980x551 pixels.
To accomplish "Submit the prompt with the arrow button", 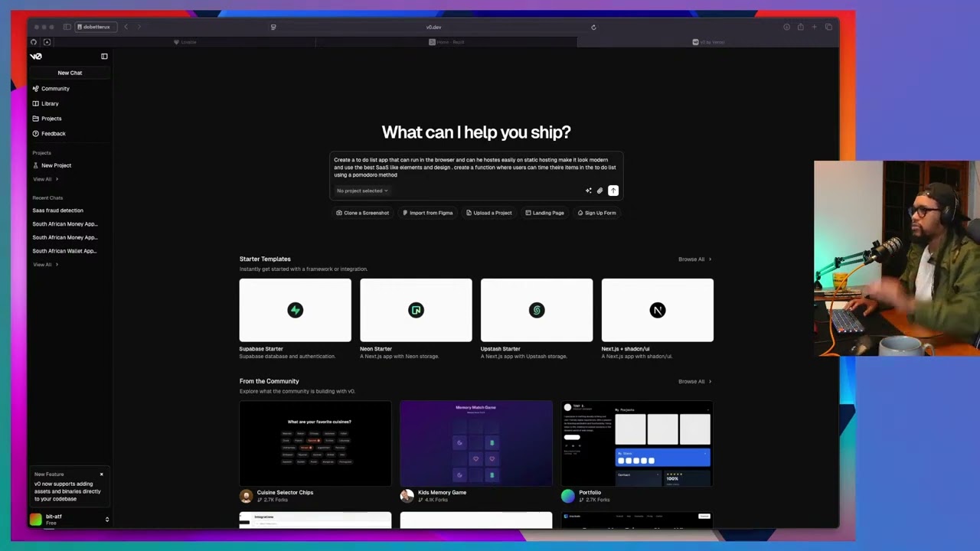I will click(613, 191).
